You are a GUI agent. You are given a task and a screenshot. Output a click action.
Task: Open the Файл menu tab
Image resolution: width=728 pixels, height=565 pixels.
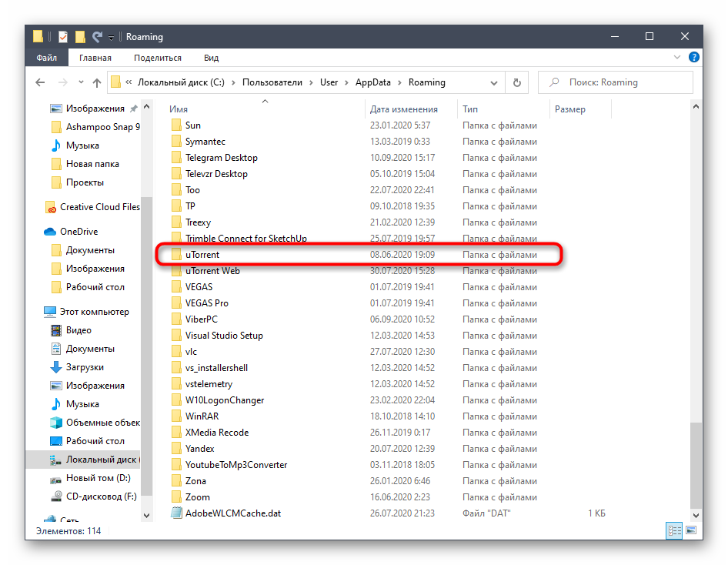click(x=46, y=58)
